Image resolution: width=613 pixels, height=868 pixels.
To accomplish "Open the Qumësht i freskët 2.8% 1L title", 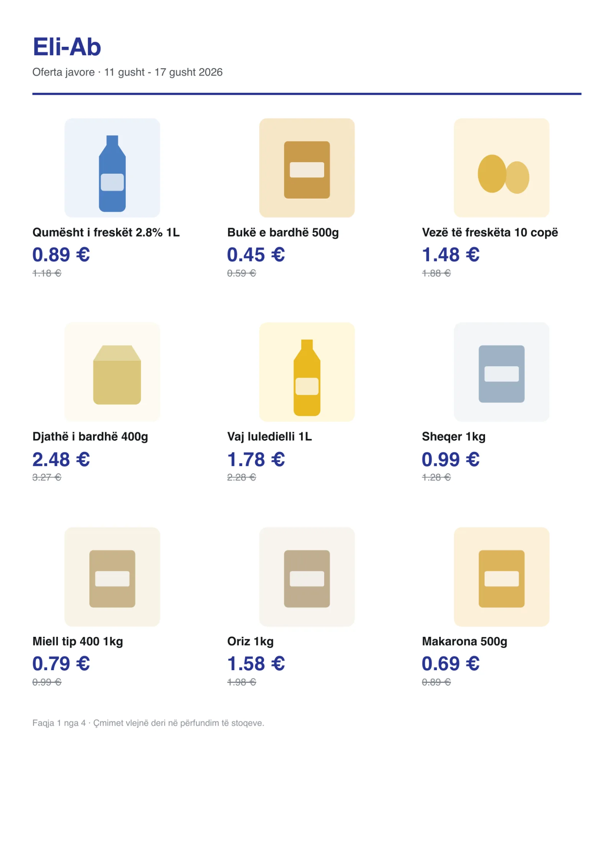I will point(106,232).
